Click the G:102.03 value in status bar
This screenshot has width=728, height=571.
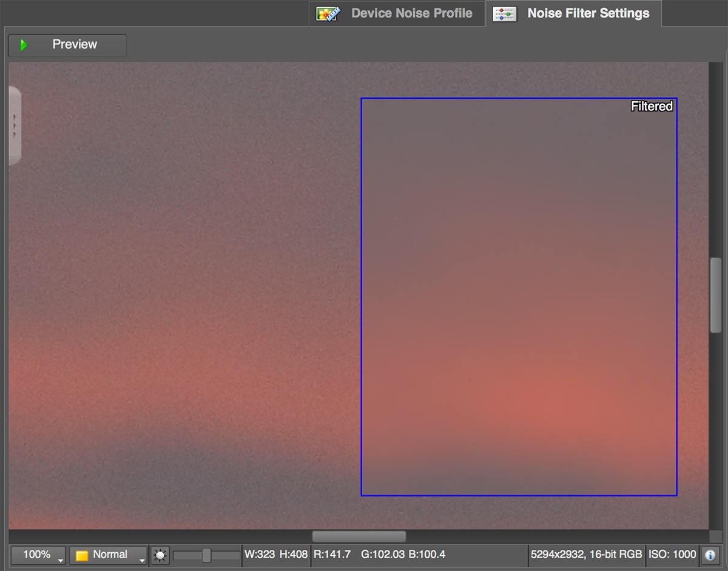coord(383,555)
